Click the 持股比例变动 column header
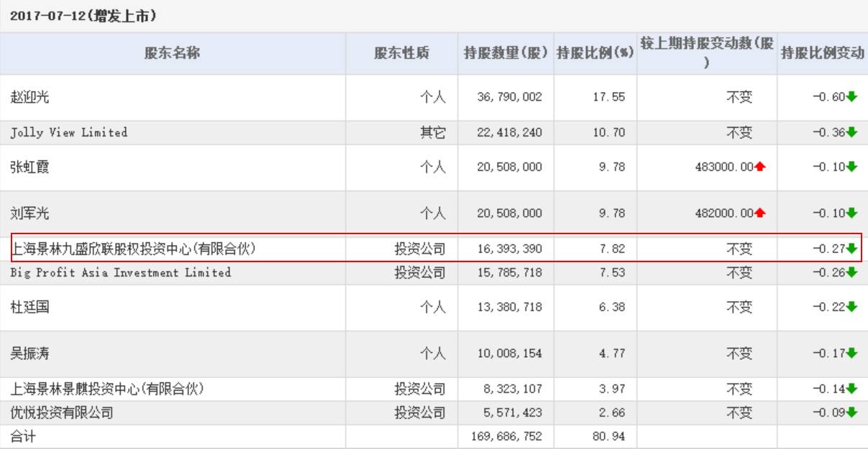 pos(822,53)
